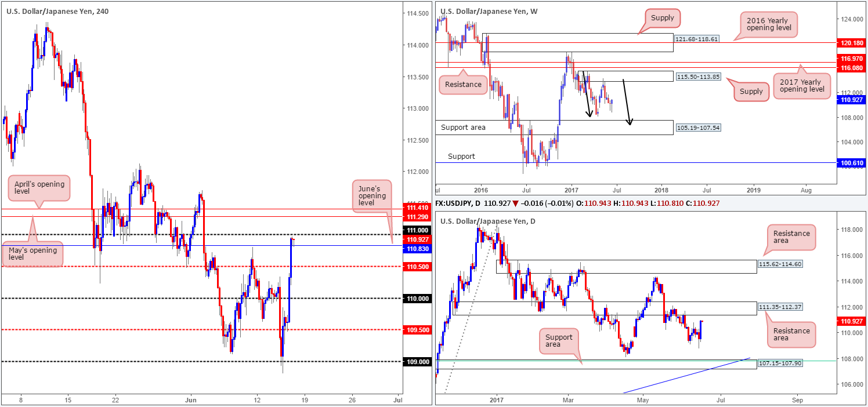Select the weekly chart title text
The width and height of the screenshot is (868, 407).
point(489,11)
